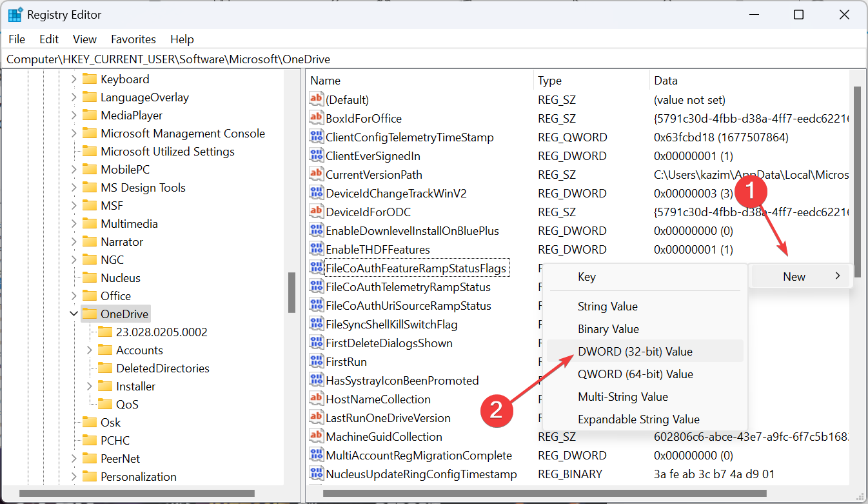
Task: Click the EnableTHDFFeatures value icon
Action: tap(316, 249)
